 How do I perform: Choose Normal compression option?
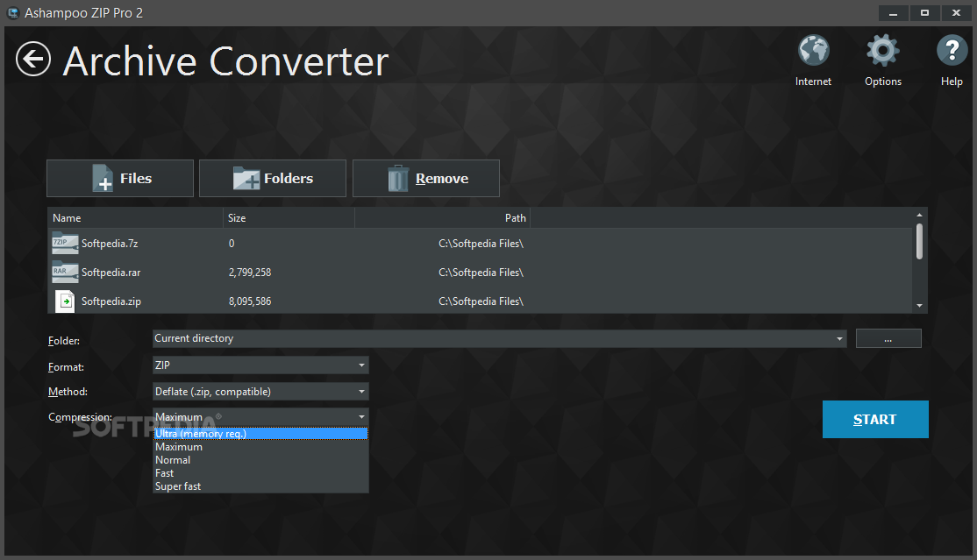[x=260, y=460]
